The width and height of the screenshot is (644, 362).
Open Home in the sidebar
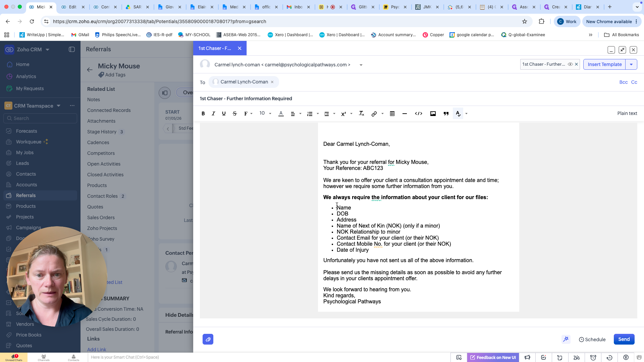[x=22, y=64]
